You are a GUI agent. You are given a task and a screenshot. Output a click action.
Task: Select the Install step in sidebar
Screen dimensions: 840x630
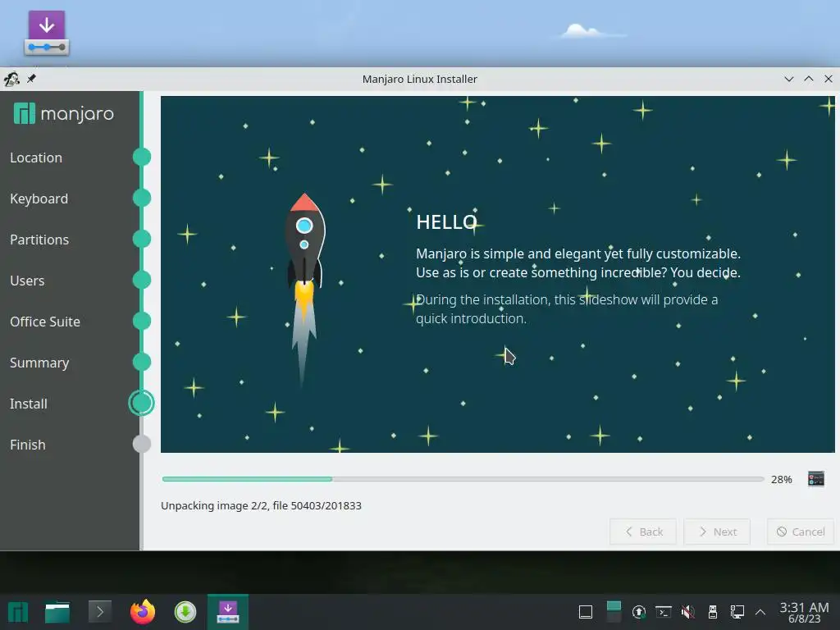coord(29,404)
